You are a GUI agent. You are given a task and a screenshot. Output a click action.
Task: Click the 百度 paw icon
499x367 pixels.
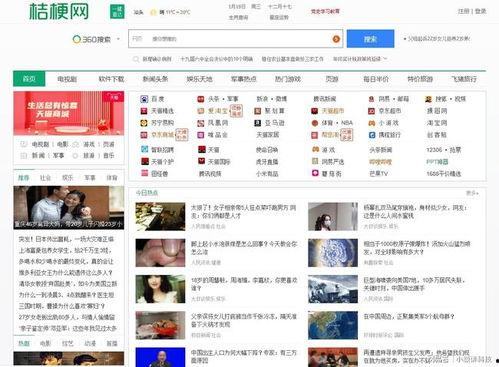144,99
